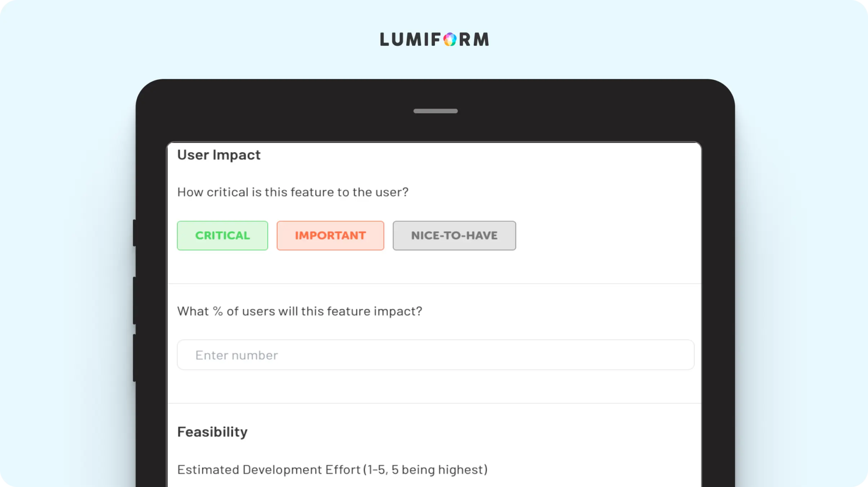Click the tablet's top side hardware button

(134, 233)
